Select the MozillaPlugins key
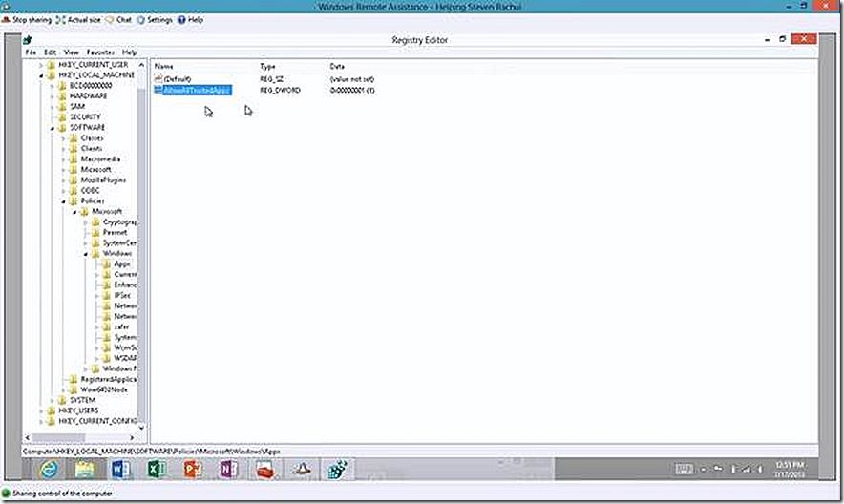This screenshot has height=504, width=844. click(x=103, y=179)
